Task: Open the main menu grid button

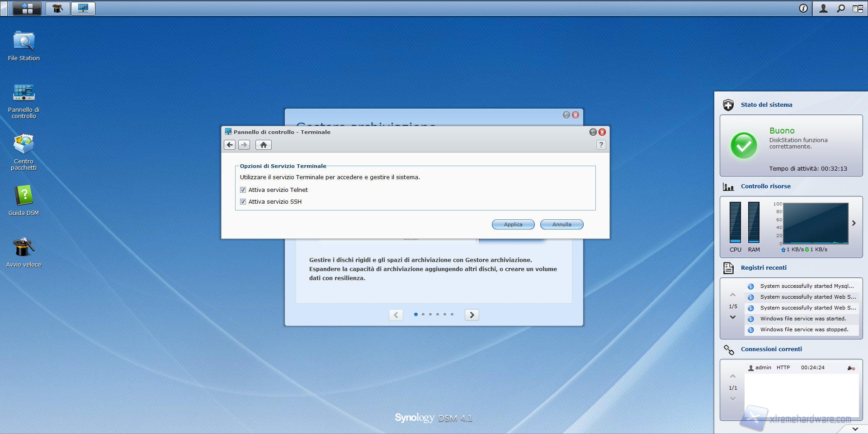Action: pos(27,8)
